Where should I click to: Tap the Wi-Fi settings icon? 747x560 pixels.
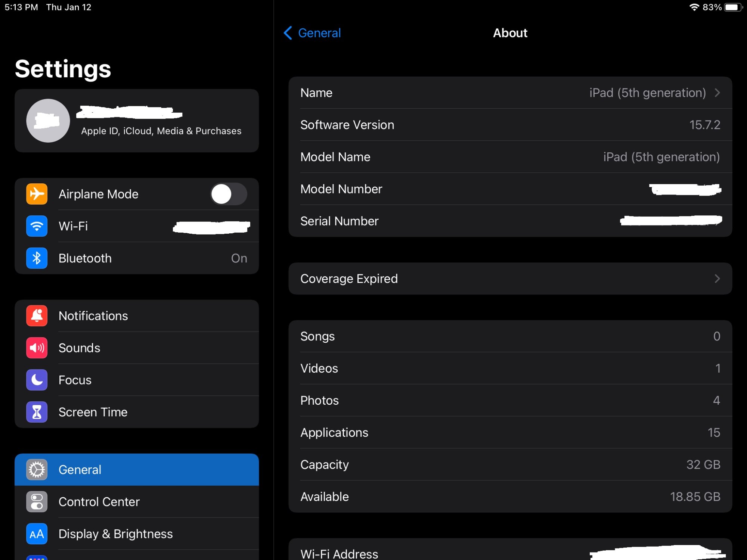coord(37,226)
